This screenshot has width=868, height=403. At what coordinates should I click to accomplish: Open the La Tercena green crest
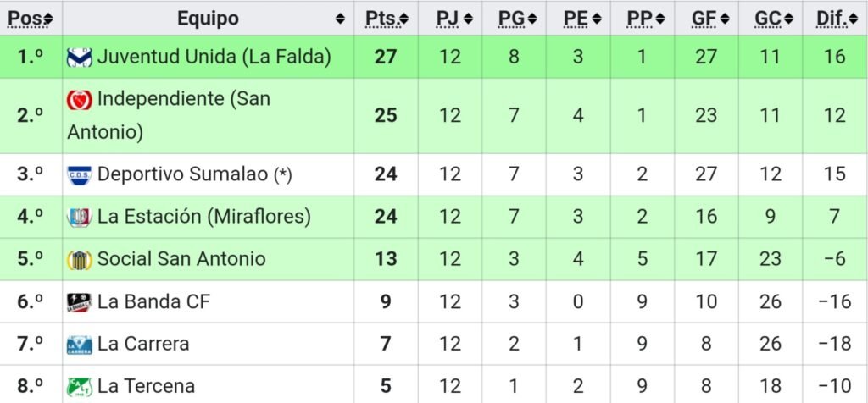pos(79,386)
